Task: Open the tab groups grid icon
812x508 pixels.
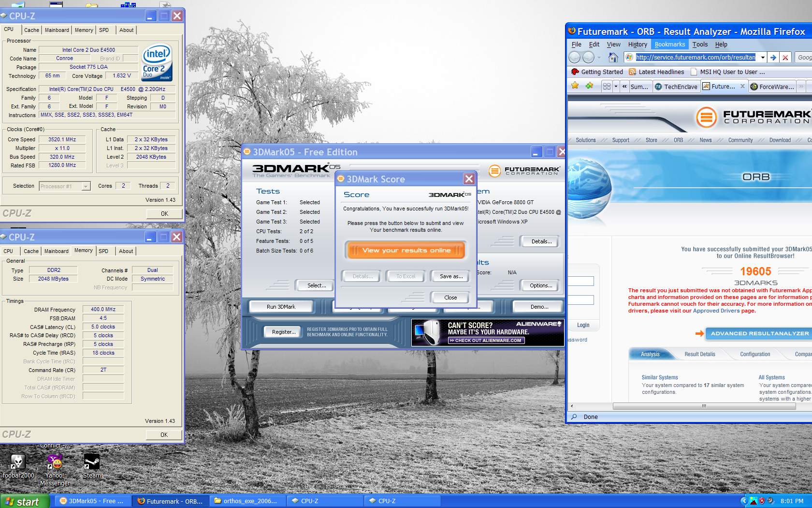Action: tap(607, 87)
